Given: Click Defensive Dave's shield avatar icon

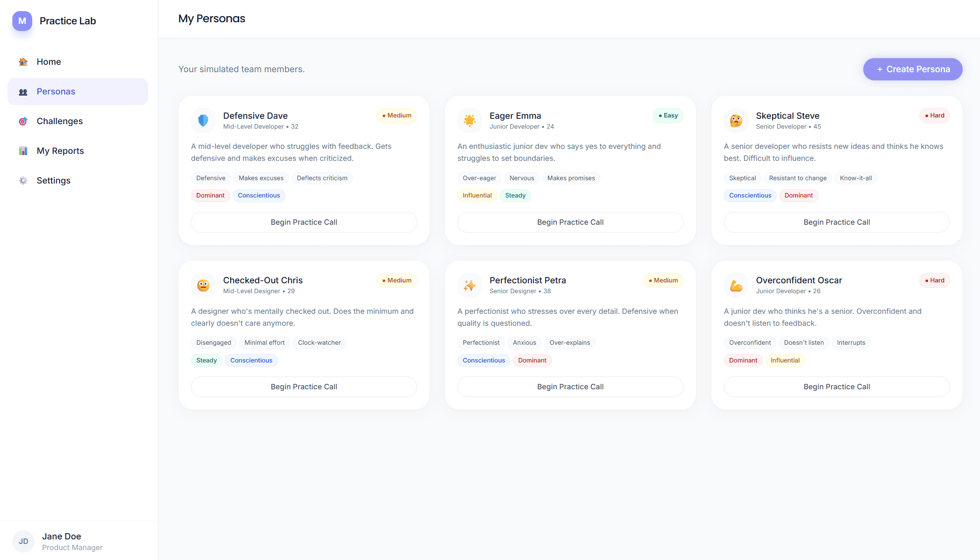Looking at the screenshot, I should pyautogui.click(x=203, y=120).
